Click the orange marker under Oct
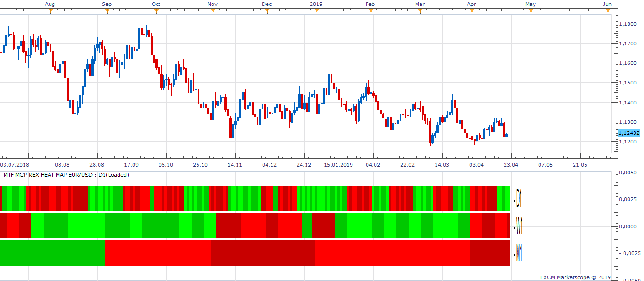This screenshot has width=644, height=281. tap(156, 11)
